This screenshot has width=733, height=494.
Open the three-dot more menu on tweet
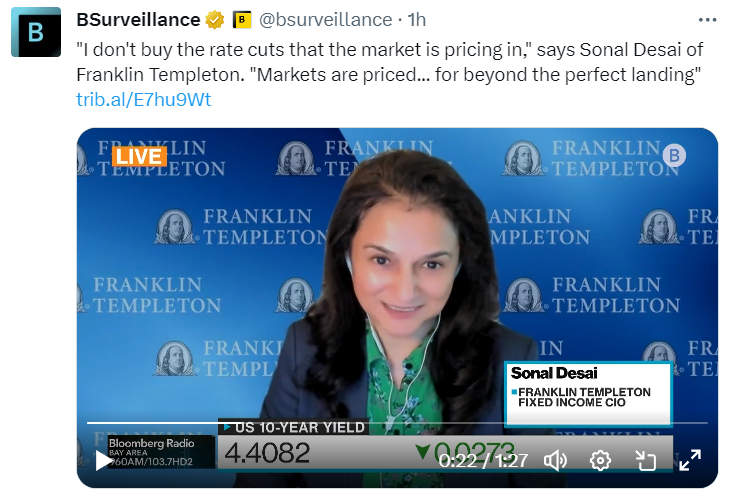(707, 20)
